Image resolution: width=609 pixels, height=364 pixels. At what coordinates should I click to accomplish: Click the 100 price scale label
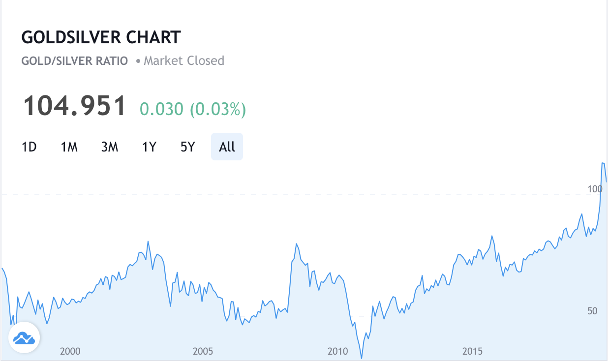(x=595, y=189)
